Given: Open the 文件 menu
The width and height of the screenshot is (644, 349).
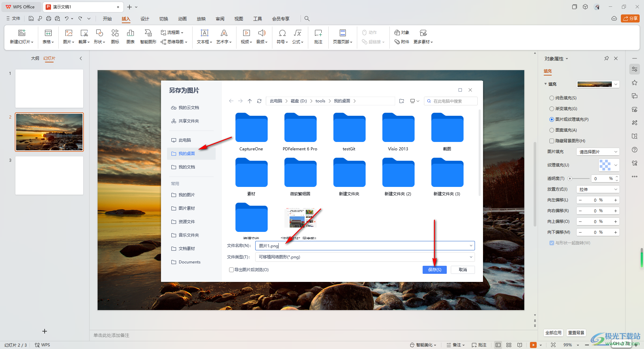Looking at the screenshot, I should [x=13, y=18].
